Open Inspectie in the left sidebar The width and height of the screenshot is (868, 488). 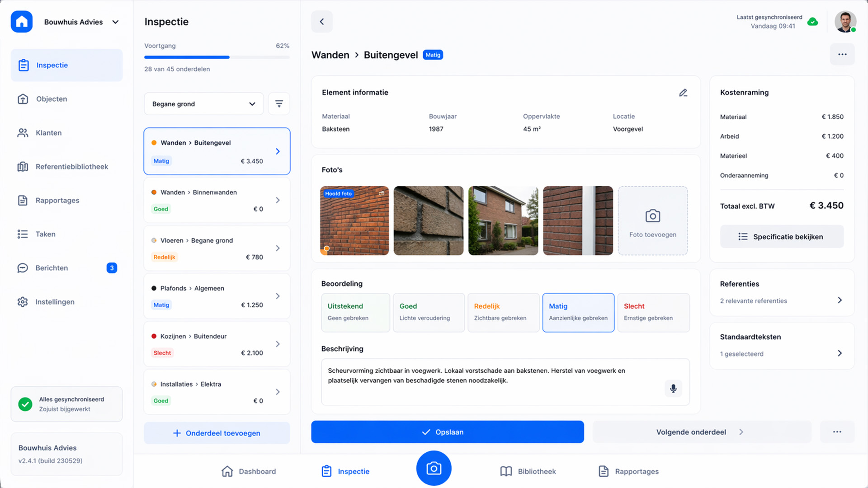[66, 65]
